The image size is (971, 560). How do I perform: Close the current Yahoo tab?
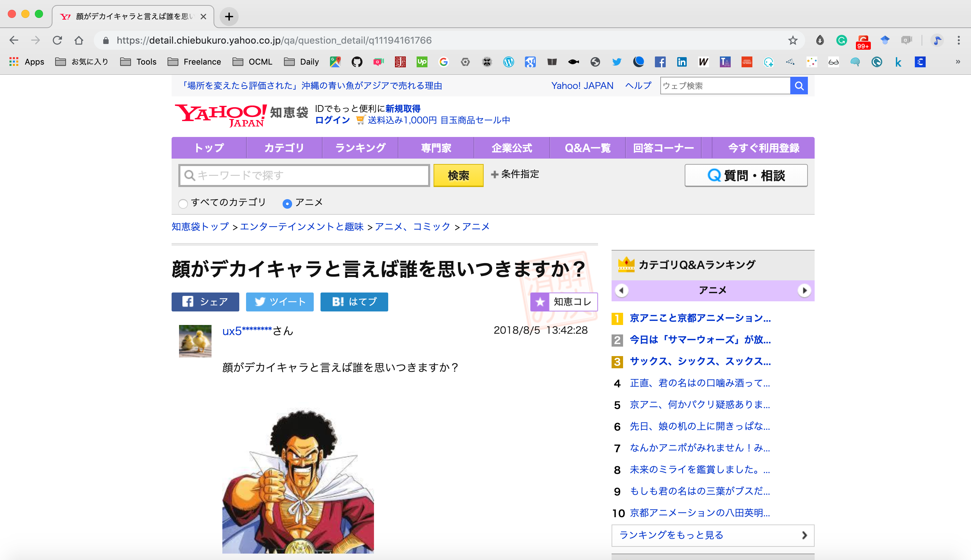tap(204, 17)
